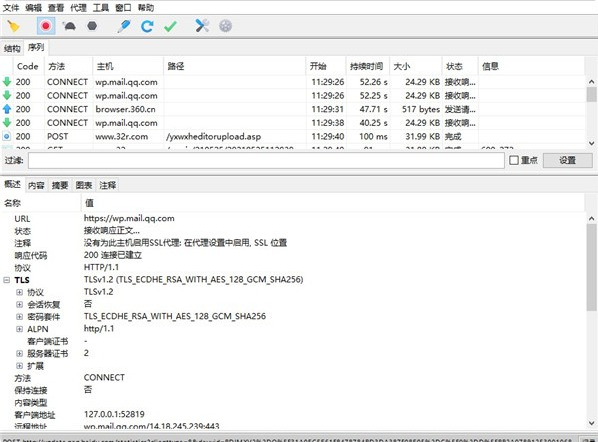Toggle throttling with the turtle icon
This screenshot has height=442, width=598.
coord(69,26)
